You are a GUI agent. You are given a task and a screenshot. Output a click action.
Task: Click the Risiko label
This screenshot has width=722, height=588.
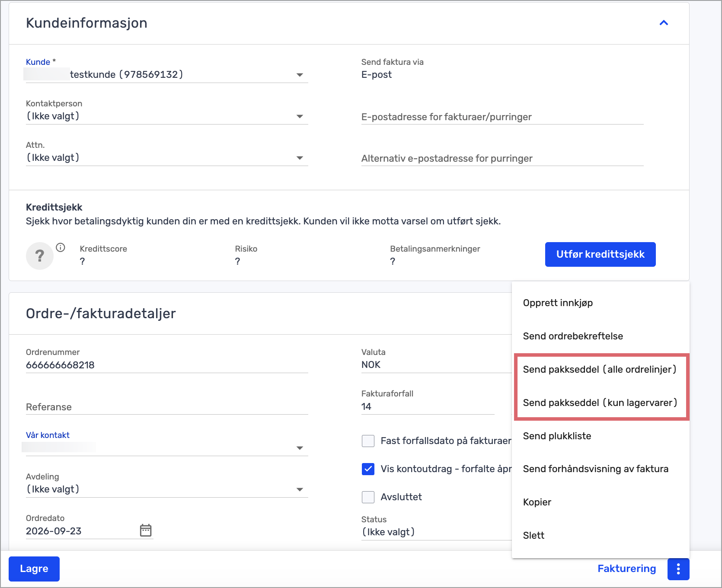pyautogui.click(x=246, y=249)
